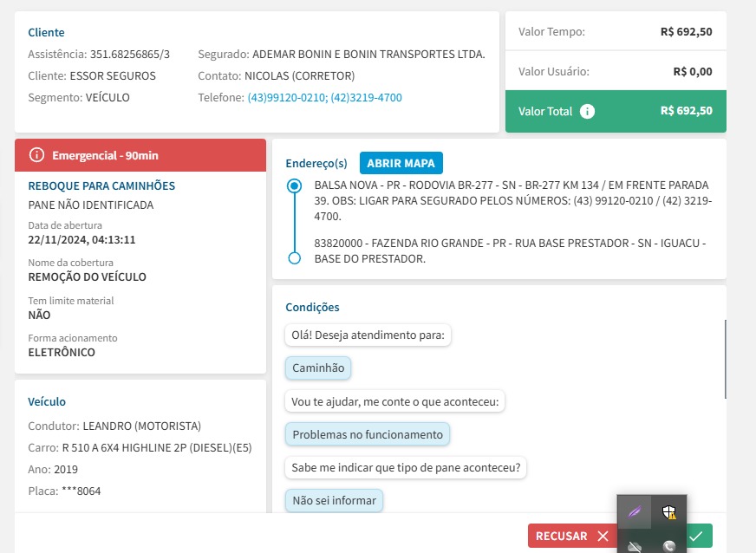
Task: Click the Carro model R 510 A 6X4 HIGHLINE
Action: point(157,447)
